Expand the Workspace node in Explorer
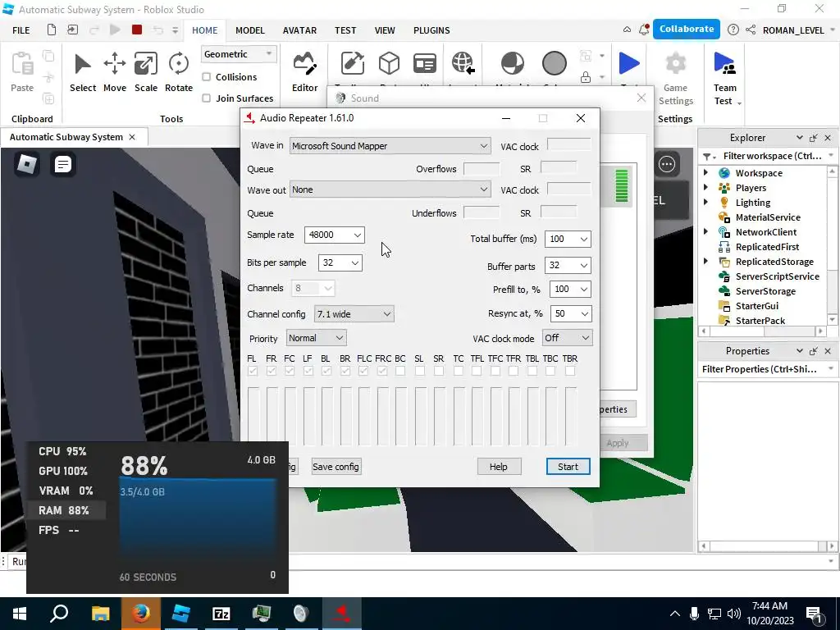This screenshot has height=630, width=840. [705, 172]
